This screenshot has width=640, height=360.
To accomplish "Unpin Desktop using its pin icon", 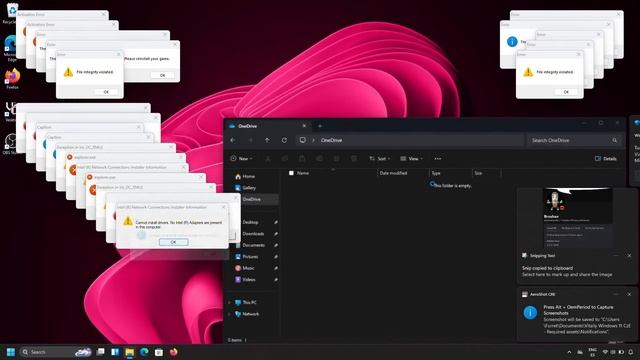I will (x=276, y=222).
